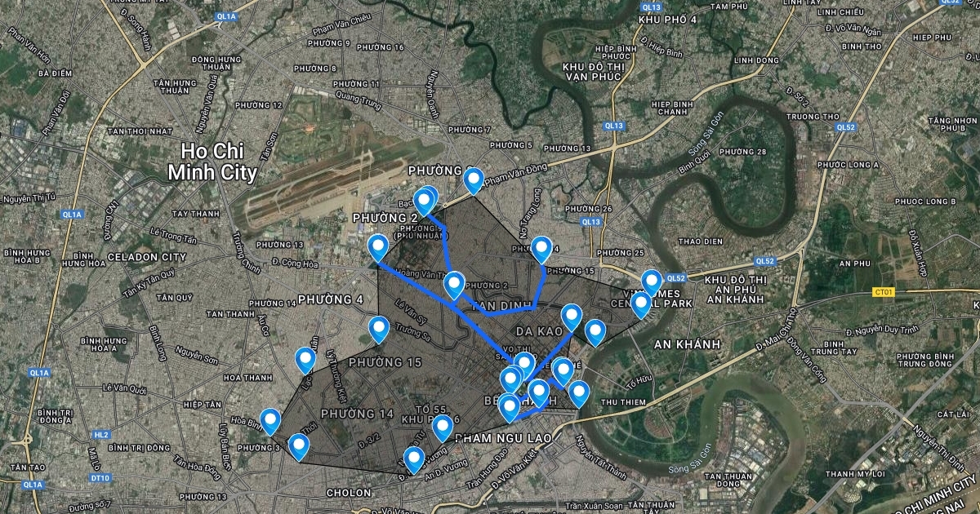Click the pin closest to Thu Thiem label
Image resolution: width=980 pixels, height=514 pixels.
tap(578, 393)
